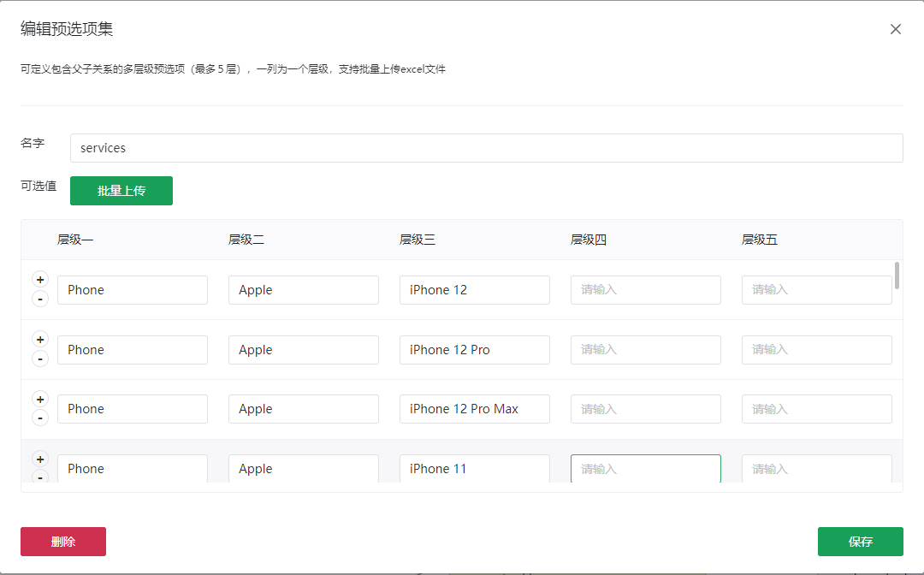Close the edit preset dialog with X
This screenshot has height=575, width=924.
tap(896, 29)
